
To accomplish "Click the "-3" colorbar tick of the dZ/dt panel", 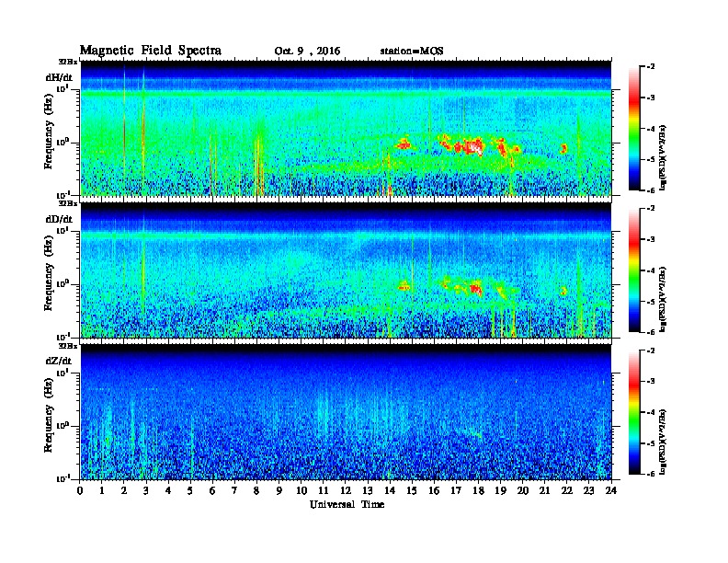I will (x=651, y=382).
